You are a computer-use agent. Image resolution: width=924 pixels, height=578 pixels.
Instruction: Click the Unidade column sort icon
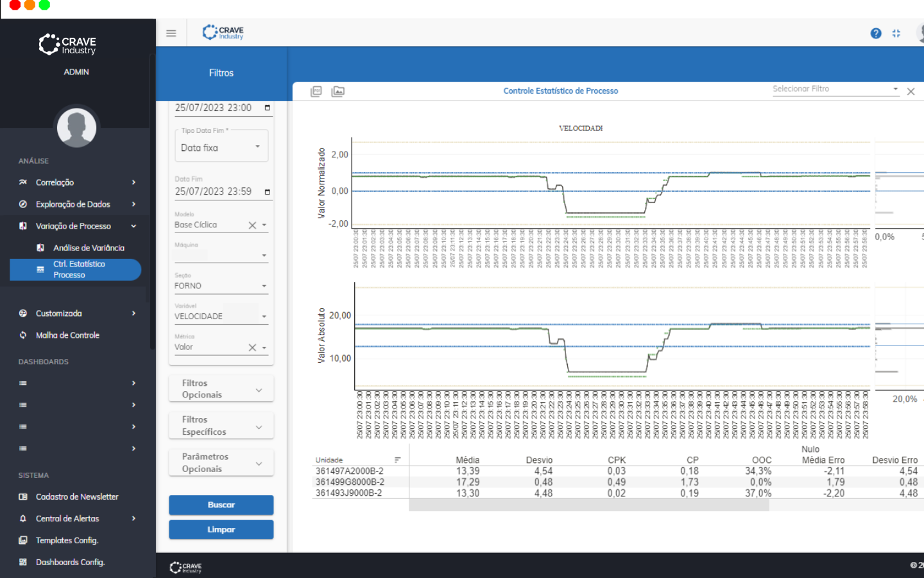coord(397,460)
